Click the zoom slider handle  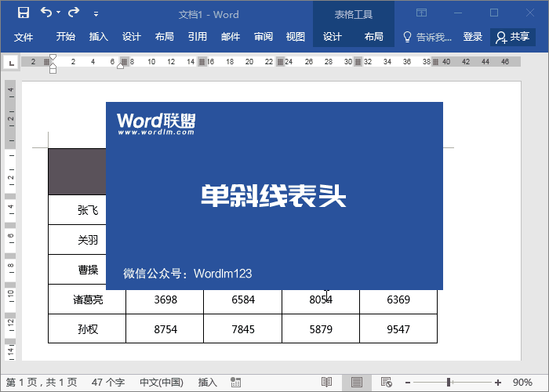pyautogui.click(x=449, y=383)
